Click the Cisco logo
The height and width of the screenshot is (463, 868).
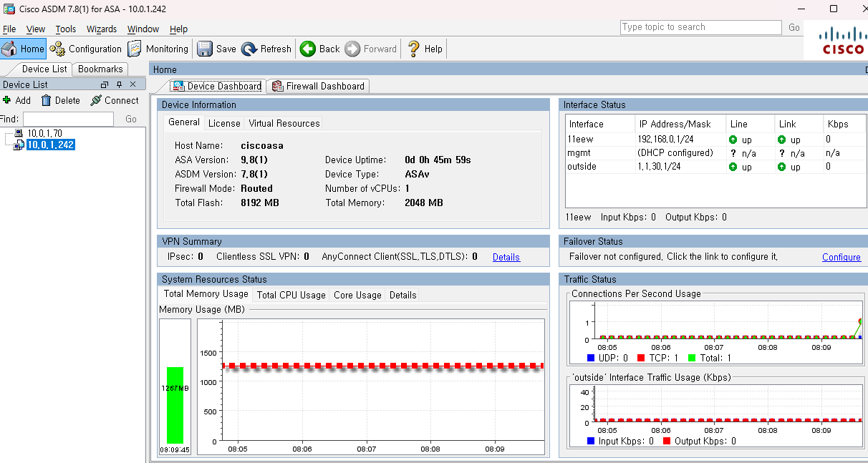point(843,42)
